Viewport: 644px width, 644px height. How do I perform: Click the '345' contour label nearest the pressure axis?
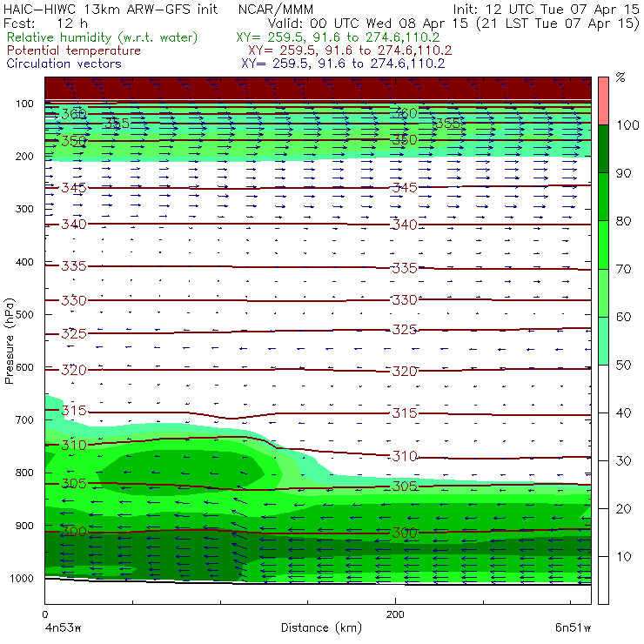pos(74,188)
